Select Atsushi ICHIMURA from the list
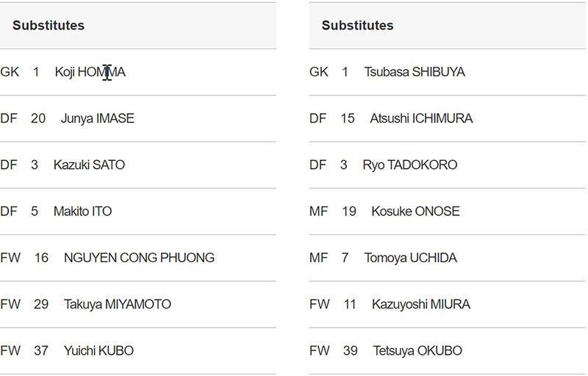 pos(421,118)
